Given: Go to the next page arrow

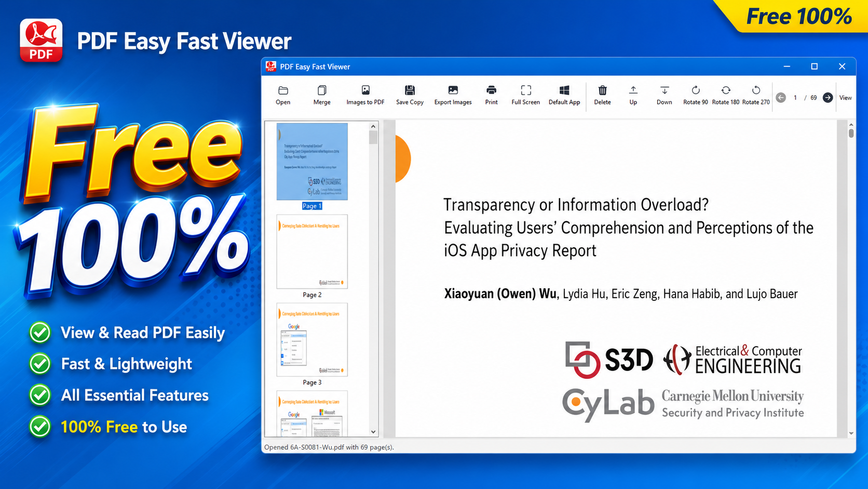Looking at the screenshot, I should 828,98.
